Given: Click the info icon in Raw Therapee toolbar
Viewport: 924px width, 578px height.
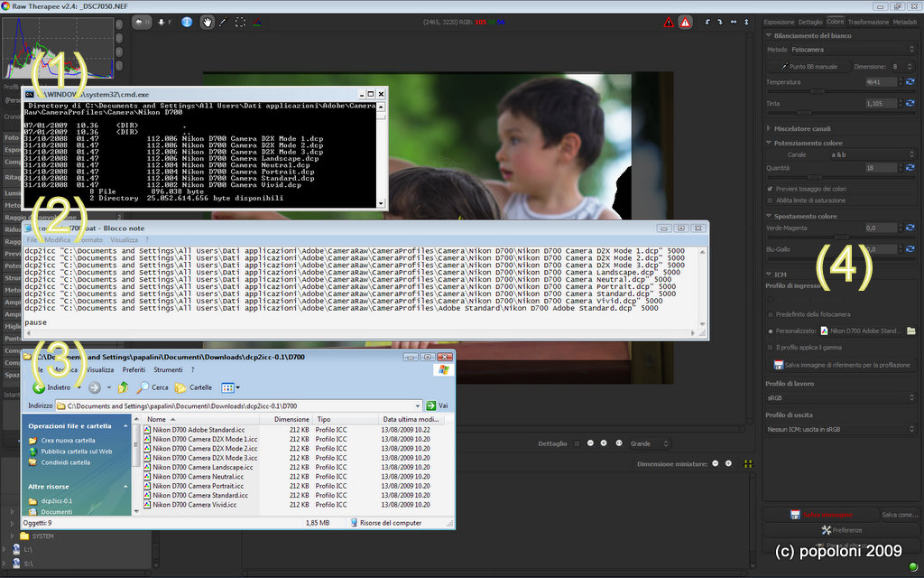Looking at the screenshot, I should coord(187,22).
